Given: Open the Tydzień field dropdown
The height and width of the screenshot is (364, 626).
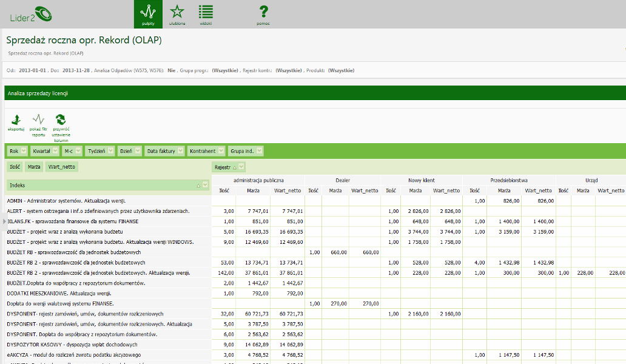Looking at the screenshot, I should click(110, 151).
